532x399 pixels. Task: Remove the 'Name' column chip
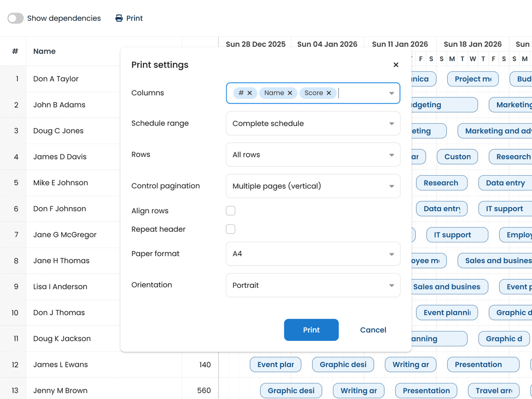pyautogui.click(x=290, y=93)
